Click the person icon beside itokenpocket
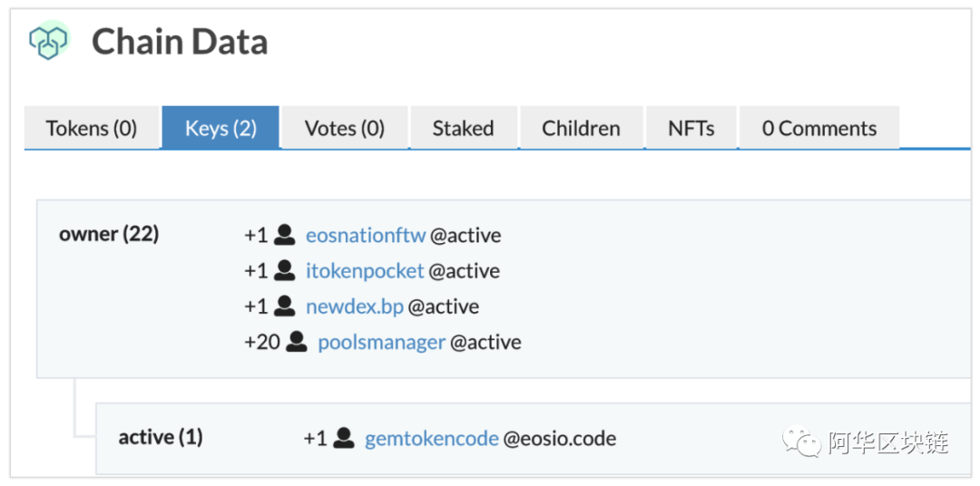This screenshot has width=980, height=486. pyautogui.click(x=285, y=270)
